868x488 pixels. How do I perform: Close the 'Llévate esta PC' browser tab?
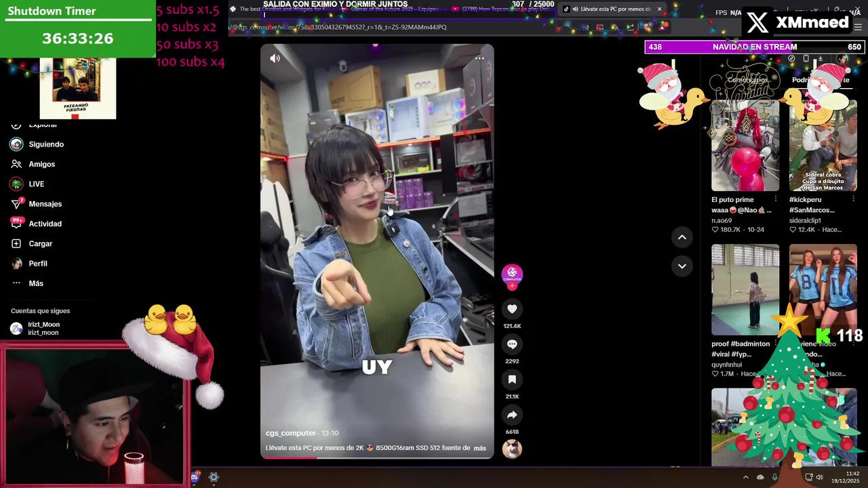(658, 9)
